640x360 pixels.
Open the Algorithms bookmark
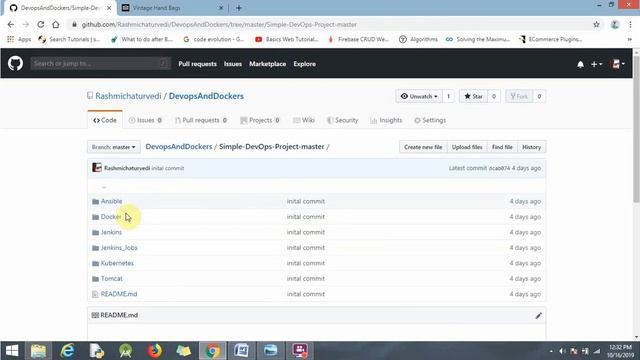418,39
